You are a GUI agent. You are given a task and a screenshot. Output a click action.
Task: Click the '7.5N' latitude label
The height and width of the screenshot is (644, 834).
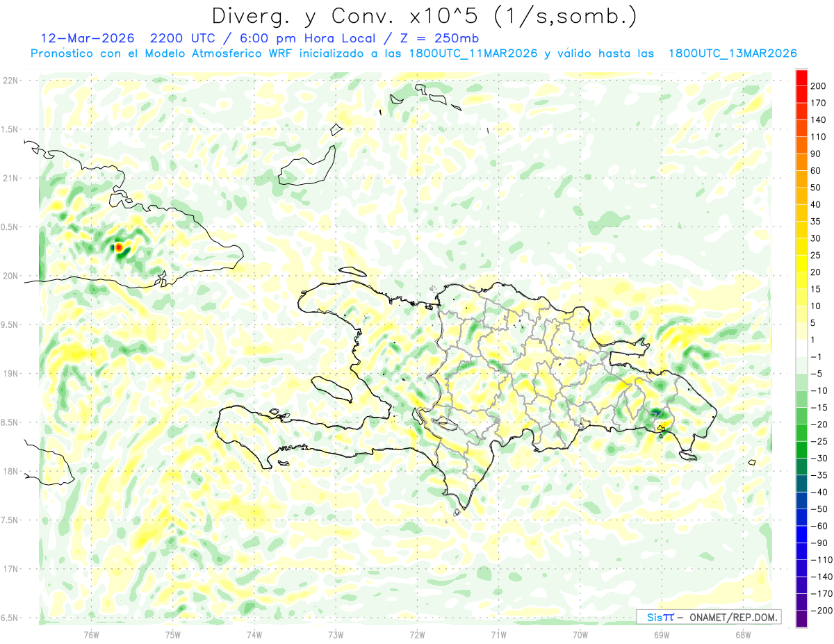(10, 520)
